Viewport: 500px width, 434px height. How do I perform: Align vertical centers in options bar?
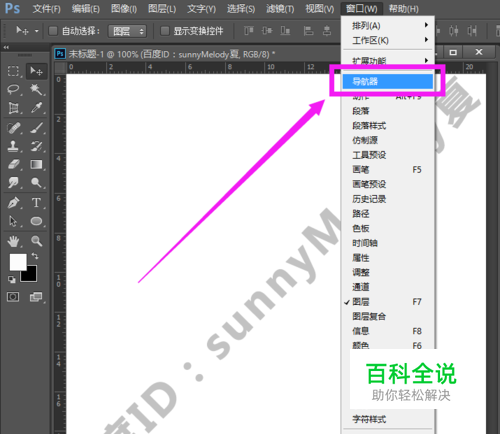tap(267, 31)
